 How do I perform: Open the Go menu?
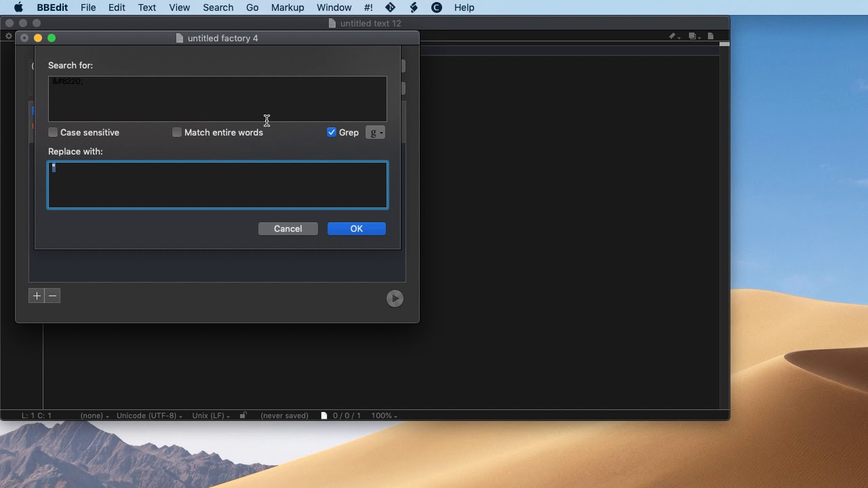252,7
